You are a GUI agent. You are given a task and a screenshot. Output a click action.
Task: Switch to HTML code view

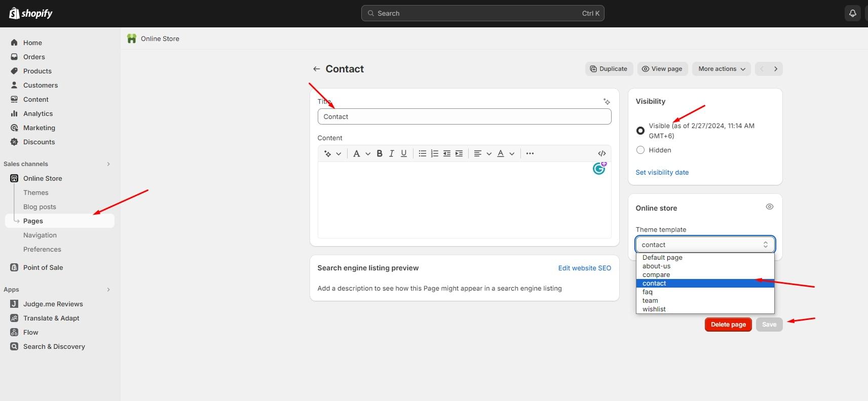click(602, 153)
